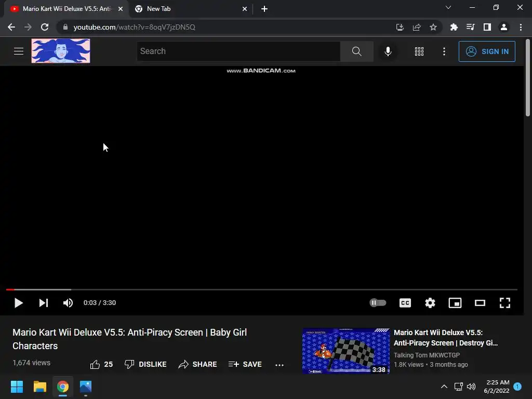Open the YouTube apps grid
This screenshot has height=399, width=532.
419,51
